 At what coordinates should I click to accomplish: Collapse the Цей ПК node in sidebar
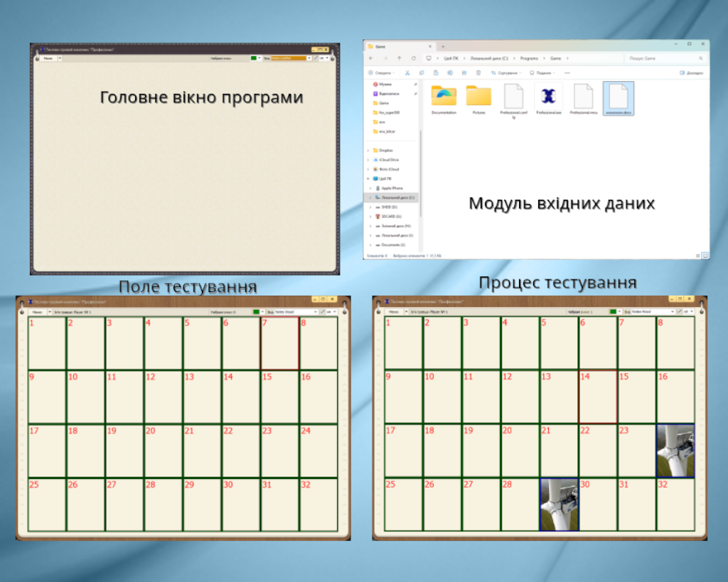(369, 178)
